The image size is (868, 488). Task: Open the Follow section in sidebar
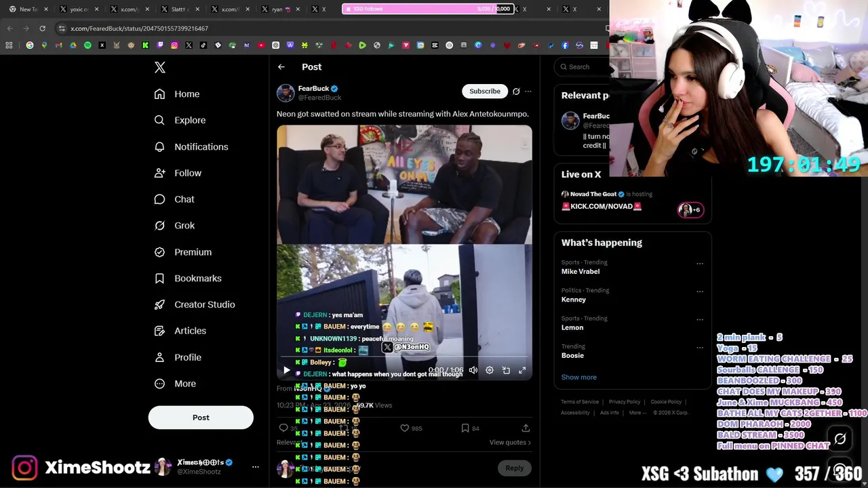(178, 173)
